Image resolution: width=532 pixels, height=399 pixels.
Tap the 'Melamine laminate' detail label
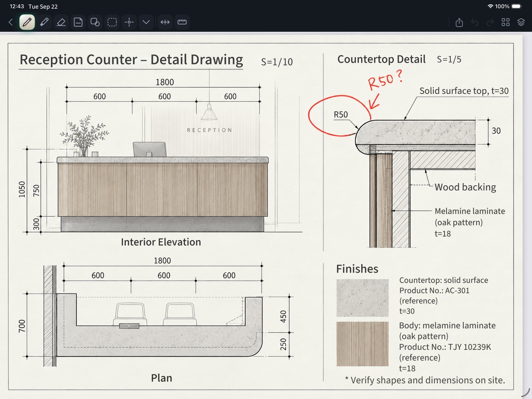tap(470, 211)
